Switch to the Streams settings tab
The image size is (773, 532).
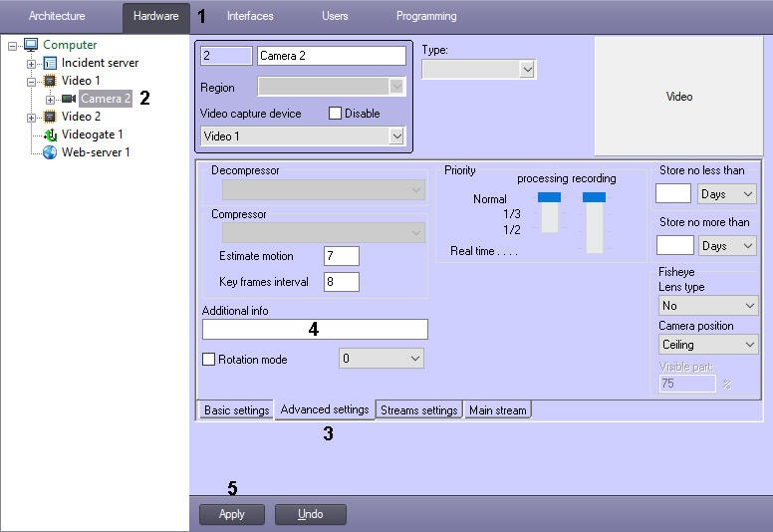(x=418, y=410)
